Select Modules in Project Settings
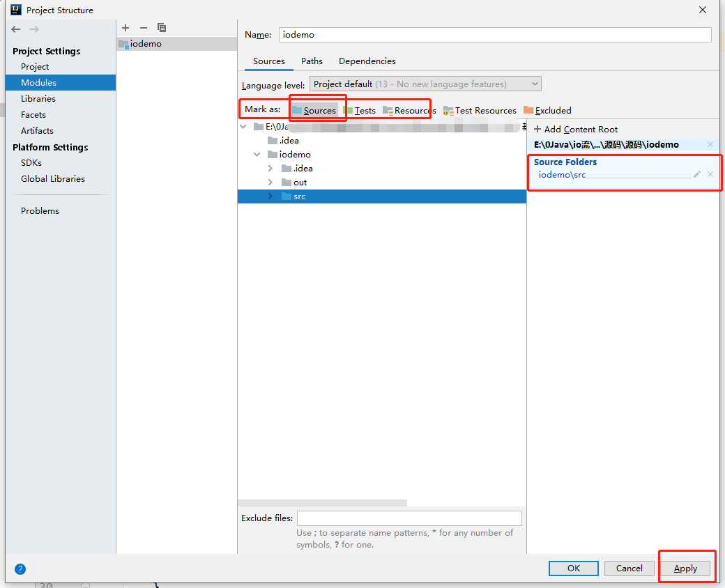The height and width of the screenshot is (588, 725). [x=61, y=82]
